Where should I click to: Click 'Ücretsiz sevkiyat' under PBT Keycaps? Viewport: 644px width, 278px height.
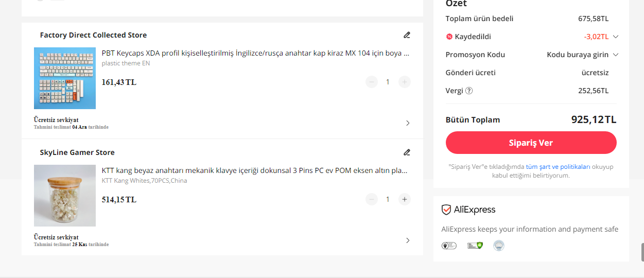point(56,120)
